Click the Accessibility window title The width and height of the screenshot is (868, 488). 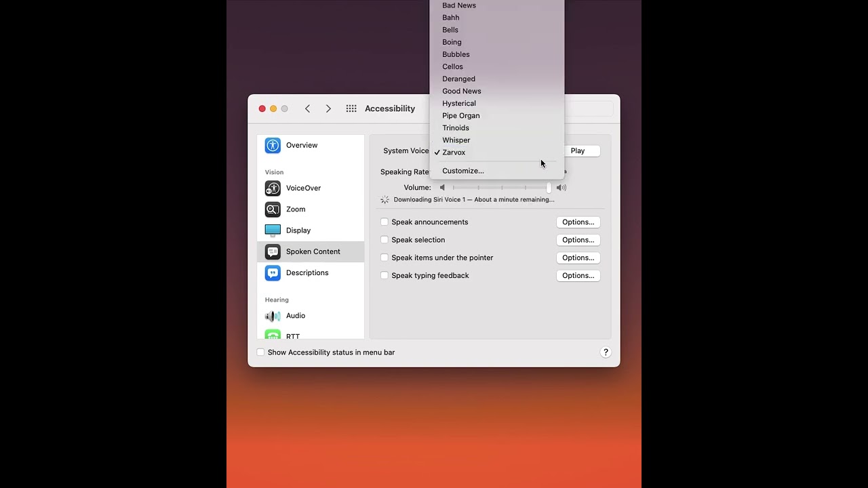[x=390, y=108]
